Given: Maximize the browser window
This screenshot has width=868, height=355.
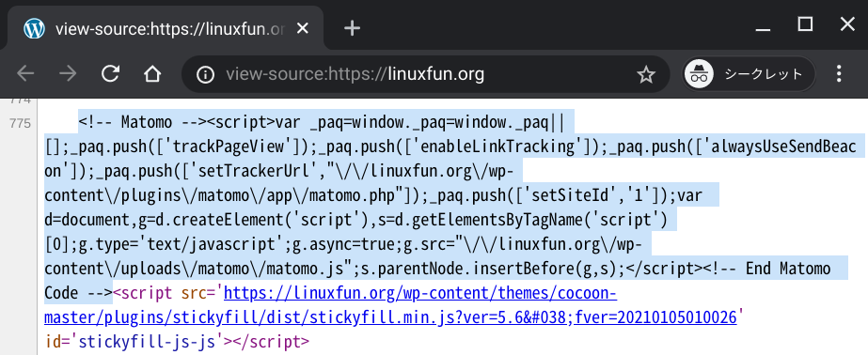Looking at the screenshot, I should (x=805, y=23).
